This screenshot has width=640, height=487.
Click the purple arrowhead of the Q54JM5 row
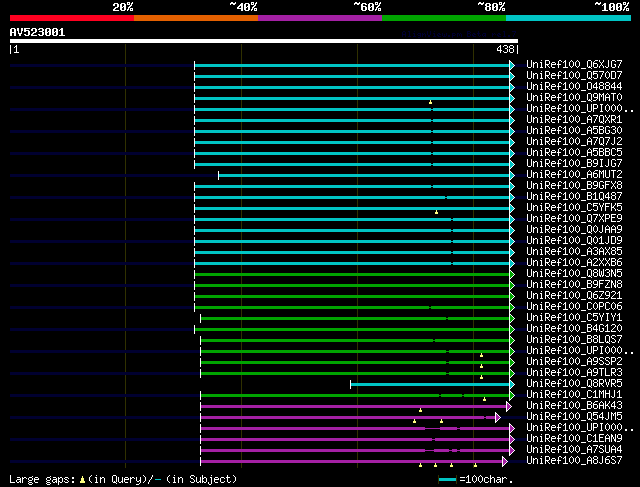498,418
